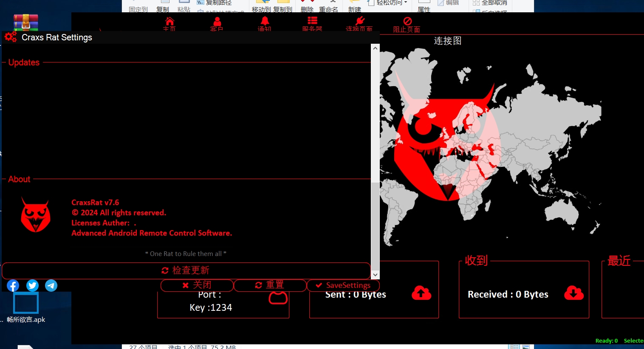Open the Notifications (通知) bell tab
The width and height of the screenshot is (644, 349).
click(x=265, y=24)
